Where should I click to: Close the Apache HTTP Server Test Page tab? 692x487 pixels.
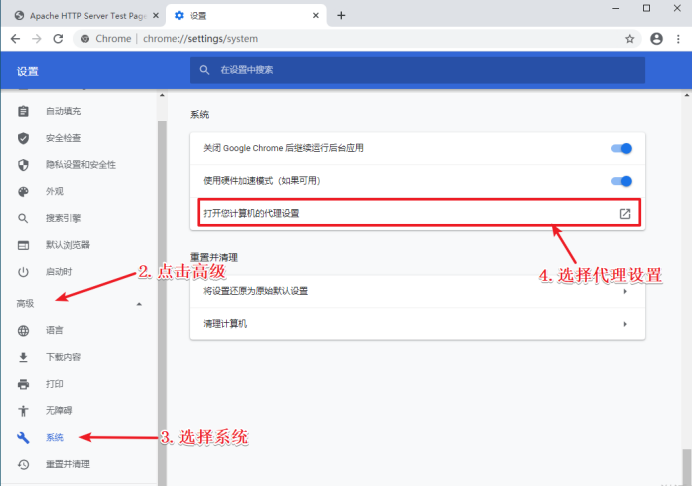156,15
